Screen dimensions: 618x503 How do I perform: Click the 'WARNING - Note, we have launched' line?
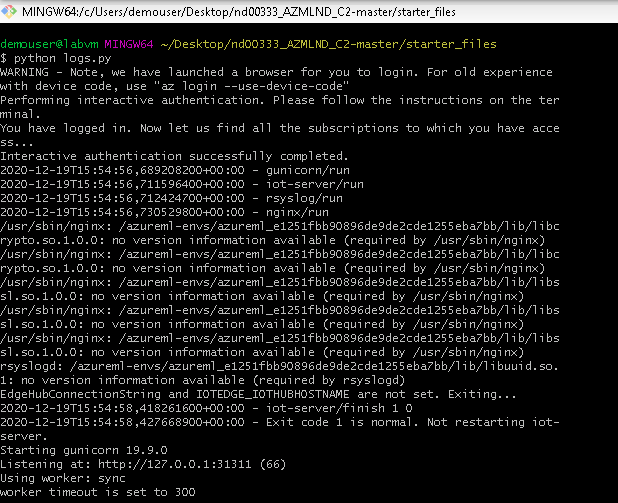click(x=276, y=72)
